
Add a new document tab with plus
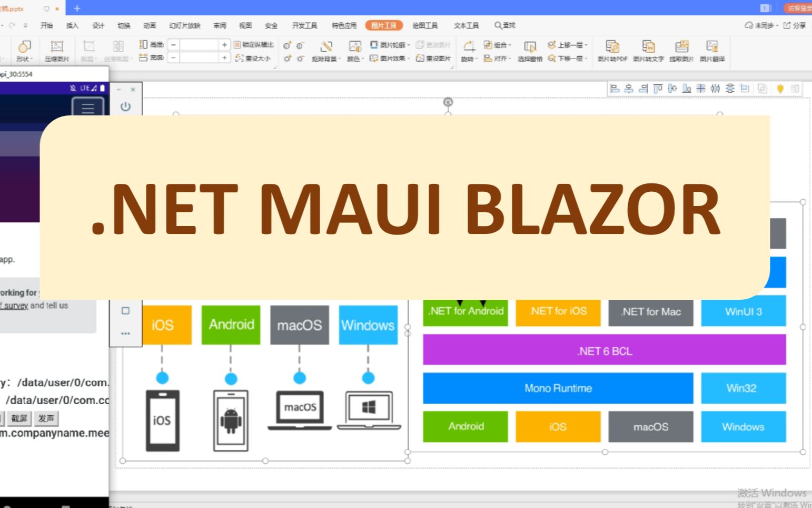(x=77, y=8)
